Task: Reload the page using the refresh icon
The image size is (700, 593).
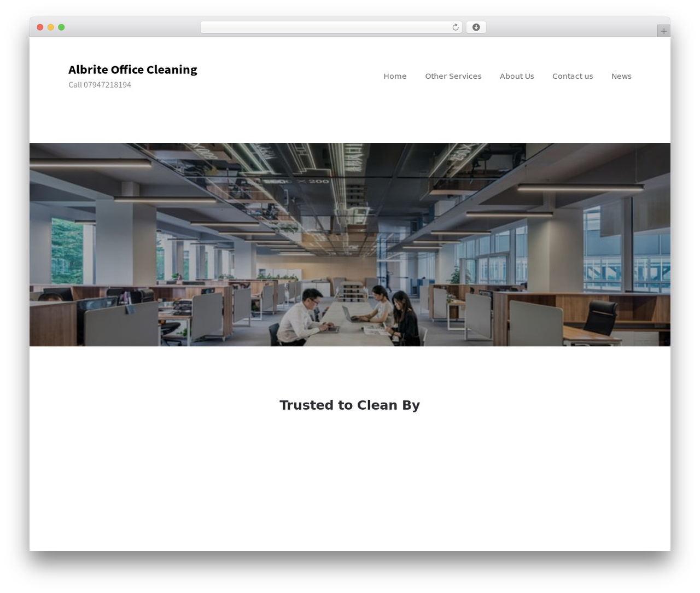Action: click(455, 27)
